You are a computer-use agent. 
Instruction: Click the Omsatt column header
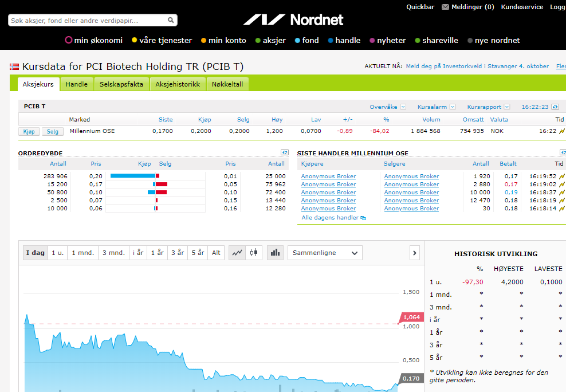tap(473, 119)
